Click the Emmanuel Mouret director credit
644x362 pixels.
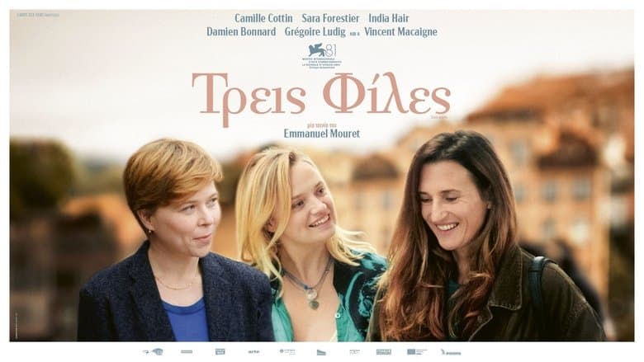pos(322,134)
